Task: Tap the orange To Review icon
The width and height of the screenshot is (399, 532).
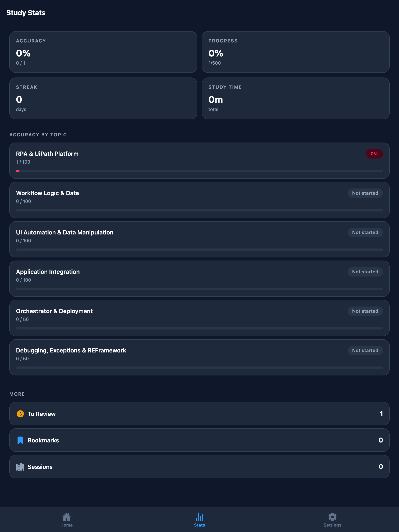Action: click(x=20, y=414)
